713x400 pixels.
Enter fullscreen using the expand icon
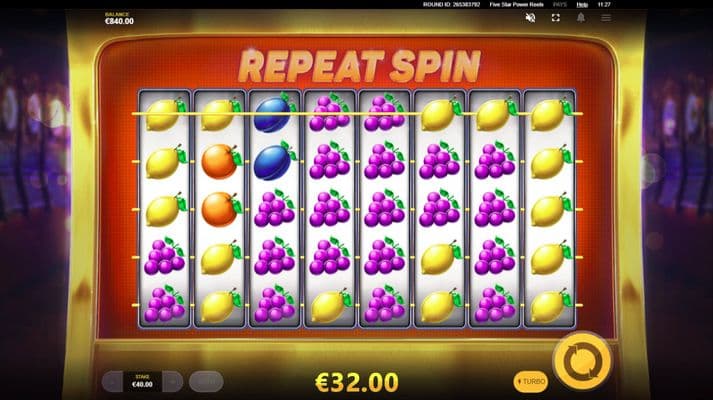coord(556,18)
